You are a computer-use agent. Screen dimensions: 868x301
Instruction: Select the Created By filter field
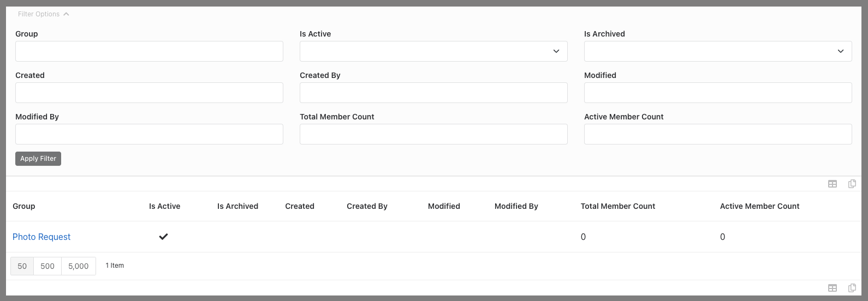[x=433, y=93]
